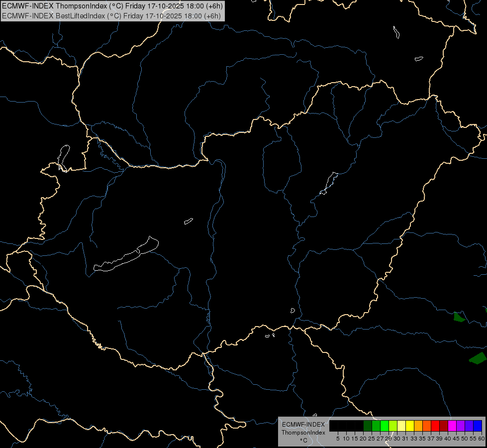
Task: Click the 'ECMWF-INDEX ThompsonIndex' title line
Action: [112, 6]
